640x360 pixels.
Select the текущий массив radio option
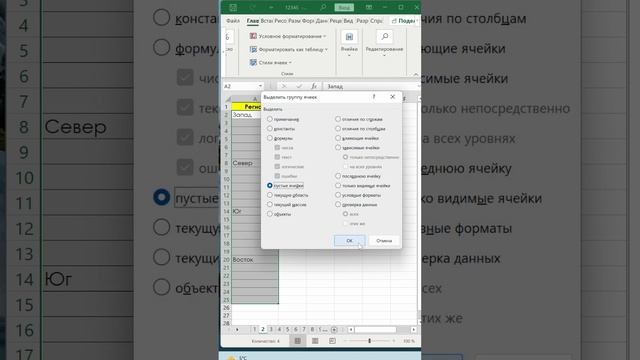tap(269, 204)
